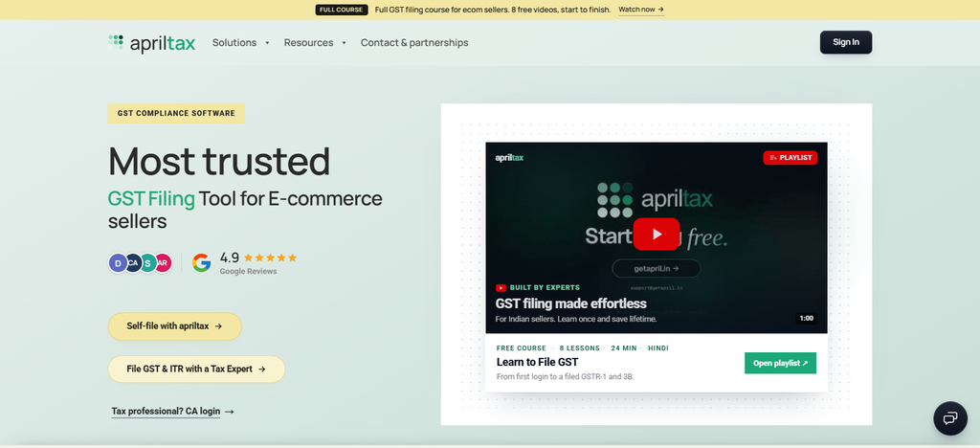980x448 pixels.
Task: Click the FREE COURSE label
Action: click(x=522, y=348)
